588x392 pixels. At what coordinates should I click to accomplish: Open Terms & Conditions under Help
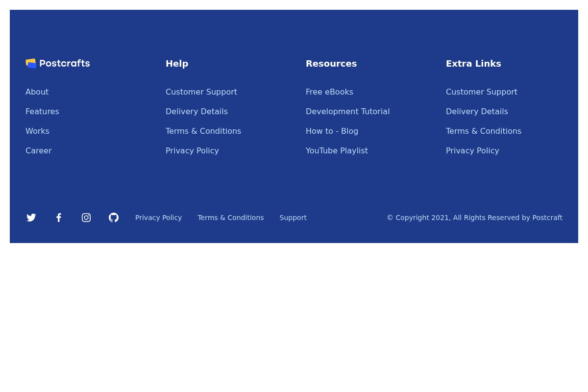tap(203, 131)
